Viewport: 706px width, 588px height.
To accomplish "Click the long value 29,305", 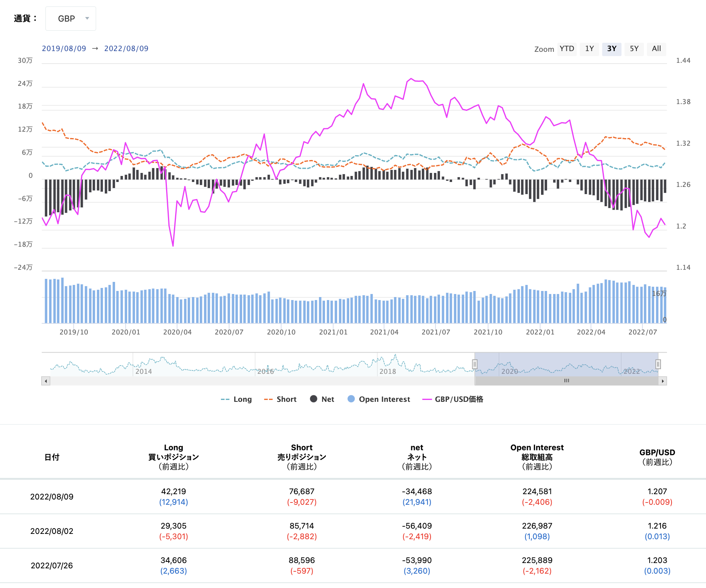I will [174, 526].
